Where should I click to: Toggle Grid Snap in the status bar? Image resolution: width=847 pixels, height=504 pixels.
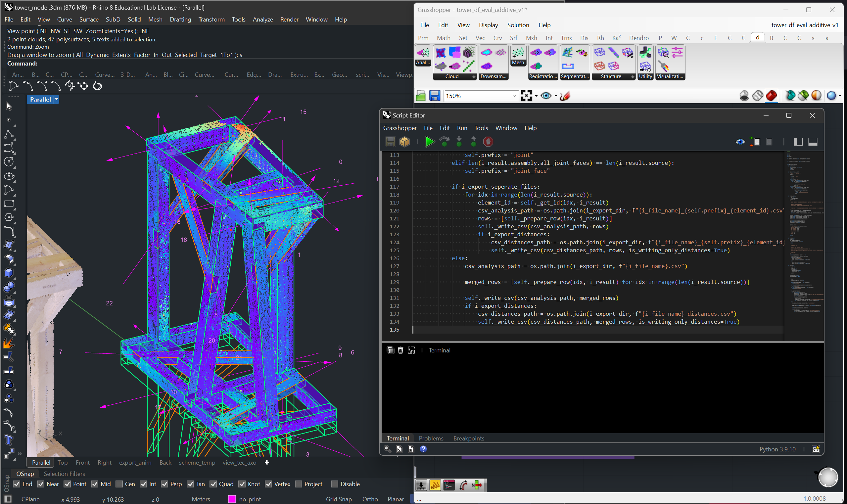click(x=339, y=499)
